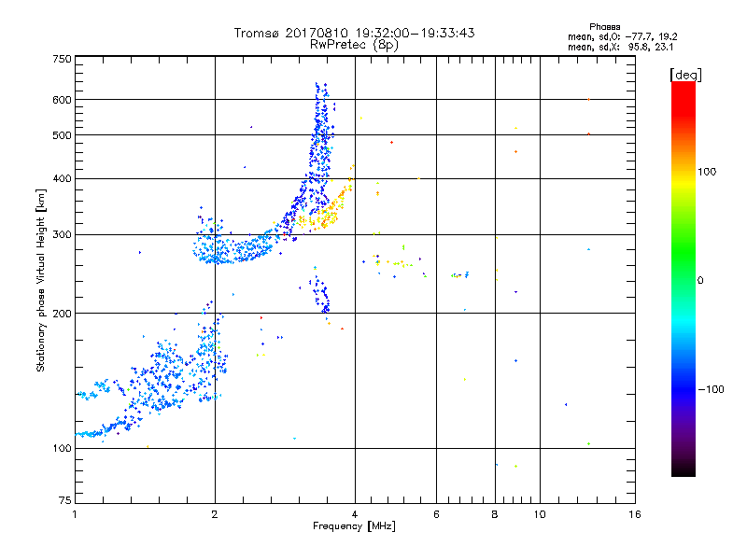Click the x-axis tick label "6"
Image resolution: width=747 pixels, height=560 pixels.
click(x=436, y=514)
